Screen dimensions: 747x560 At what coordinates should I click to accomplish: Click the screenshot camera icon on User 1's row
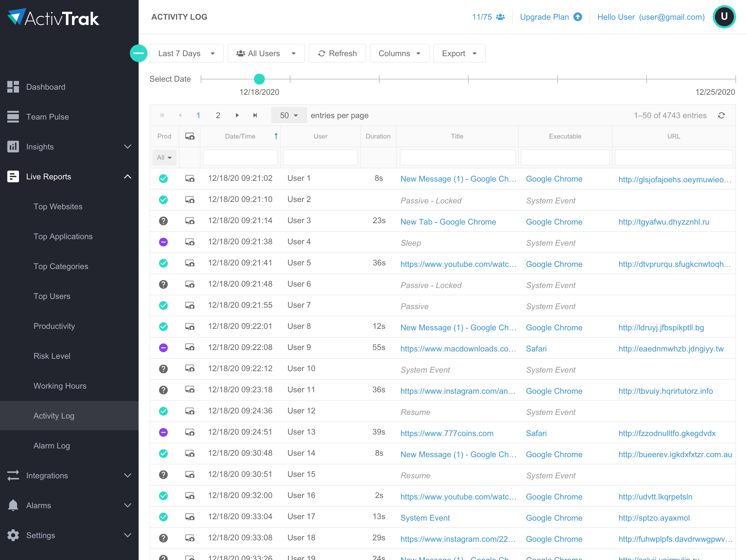tap(190, 179)
